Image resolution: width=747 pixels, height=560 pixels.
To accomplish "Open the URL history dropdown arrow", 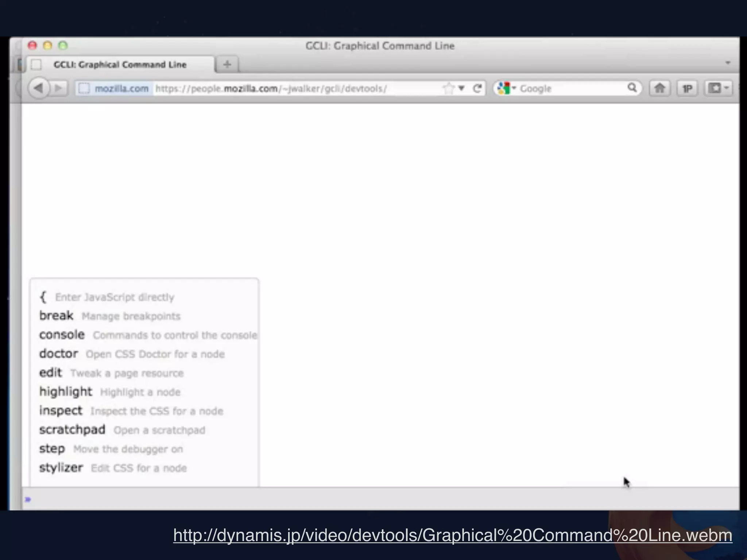I will [x=461, y=88].
